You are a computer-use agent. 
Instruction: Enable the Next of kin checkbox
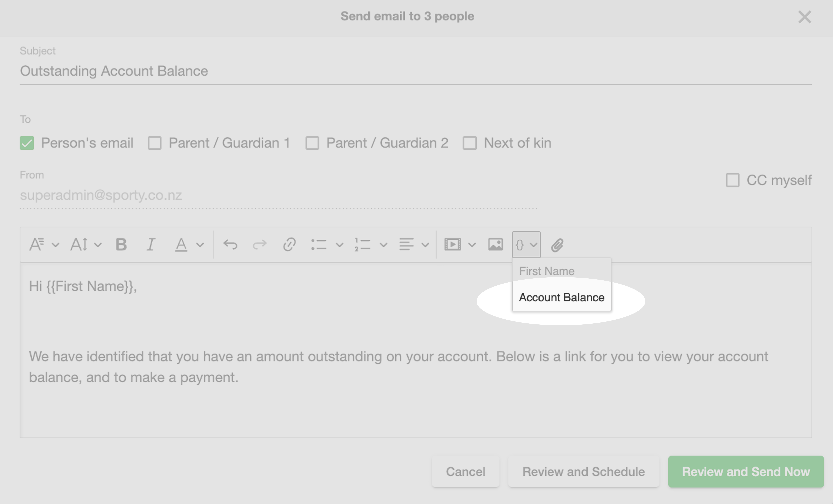point(470,143)
